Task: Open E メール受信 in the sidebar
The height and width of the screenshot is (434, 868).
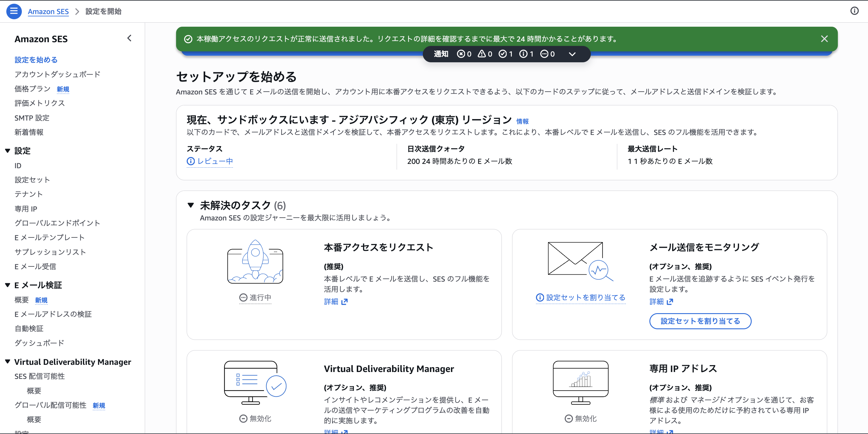Action: click(x=35, y=267)
